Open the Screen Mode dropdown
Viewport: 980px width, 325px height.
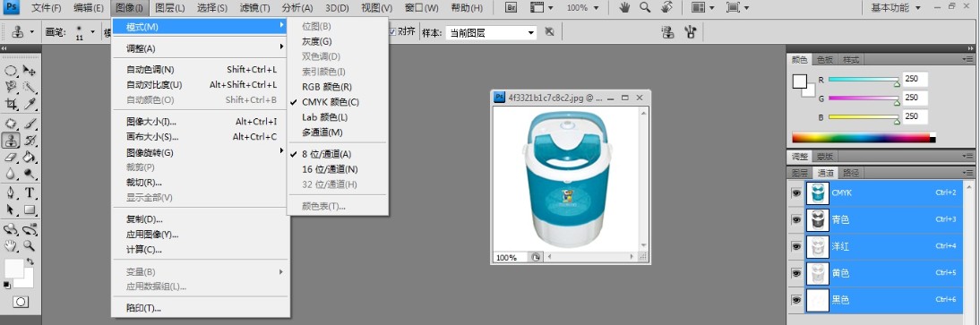(x=737, y=7)
